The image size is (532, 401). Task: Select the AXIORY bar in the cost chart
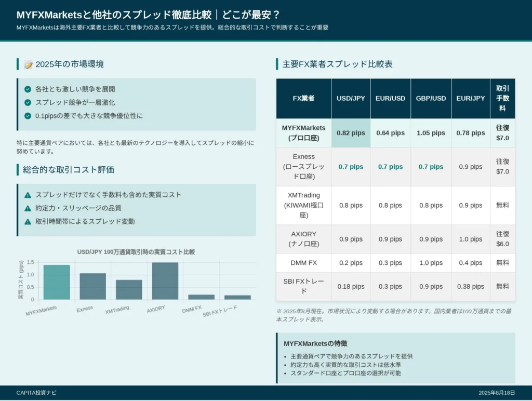coord(165,281)
